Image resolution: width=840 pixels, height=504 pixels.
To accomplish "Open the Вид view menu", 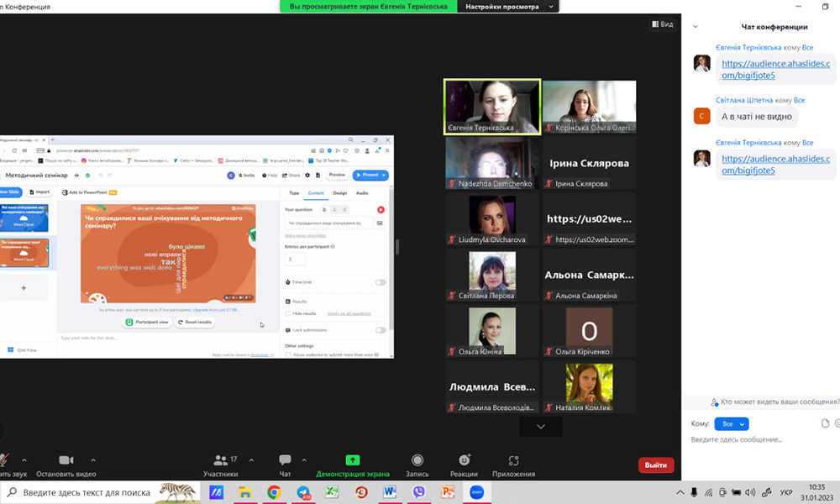I will tap(663, 24).
